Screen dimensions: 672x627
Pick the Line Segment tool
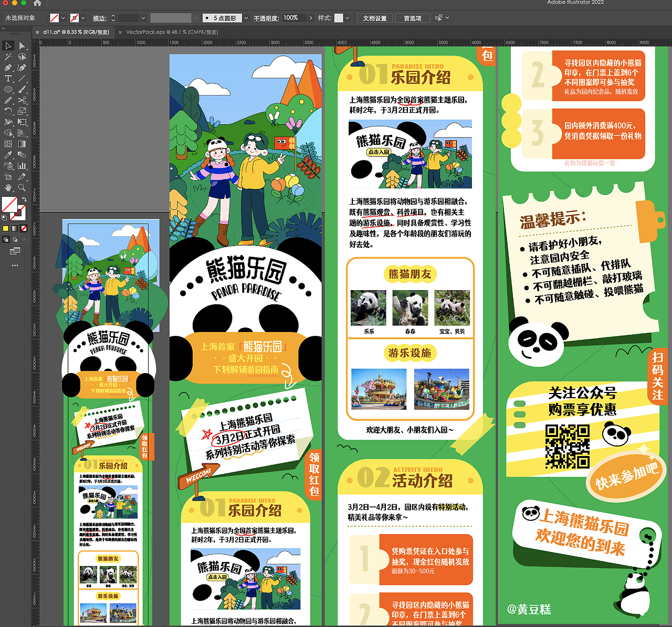[22, 79]
